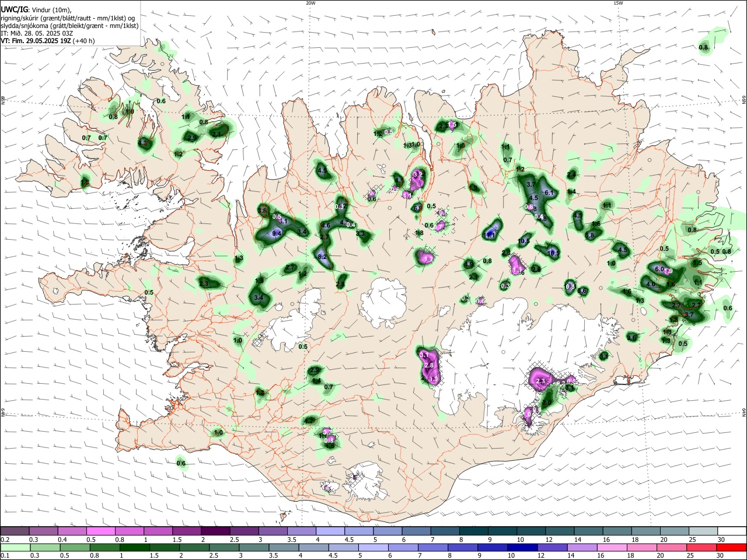
Task: Click the valid time 'VT: Fim. 29.05.2025 19Z (+40 h)'
Action: pyautogui.click(x=48, y=41)
